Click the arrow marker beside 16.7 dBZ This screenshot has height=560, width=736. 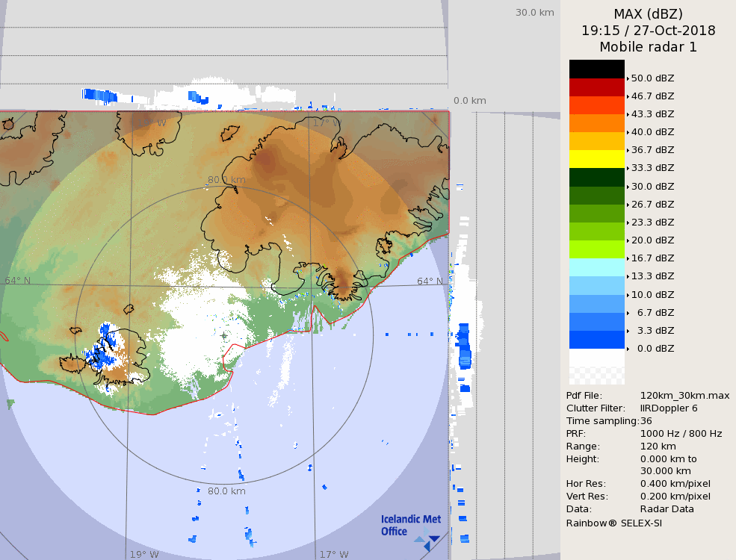[628, 258]
